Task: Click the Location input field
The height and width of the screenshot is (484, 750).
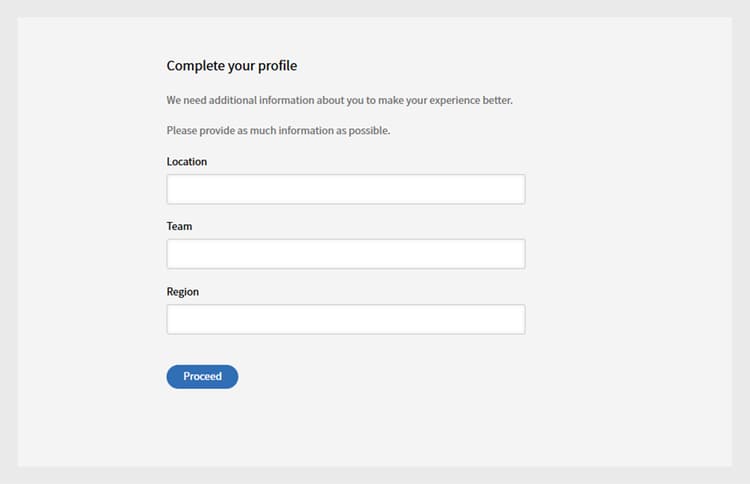Action: coord(346,189)
